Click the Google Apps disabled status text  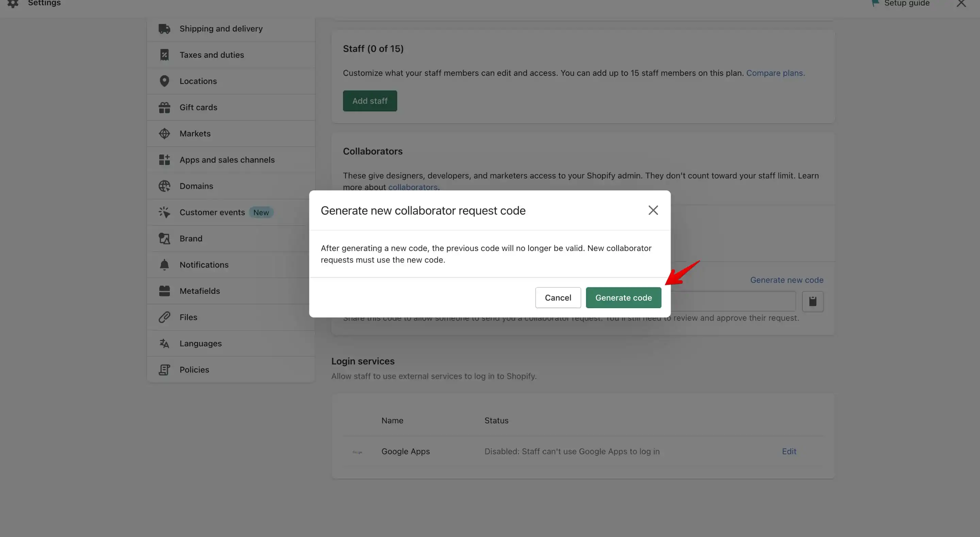click(572, 451)
